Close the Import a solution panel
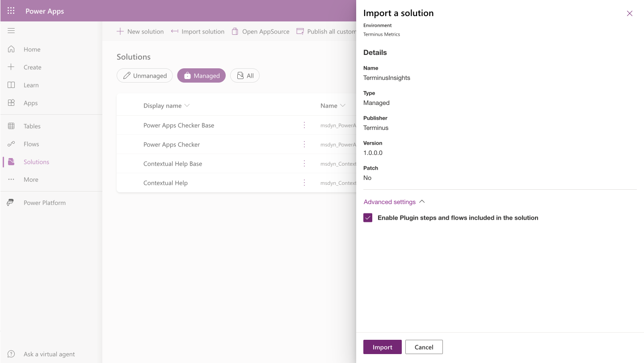Viewport: 644px width, 363px height. (630, 13)
